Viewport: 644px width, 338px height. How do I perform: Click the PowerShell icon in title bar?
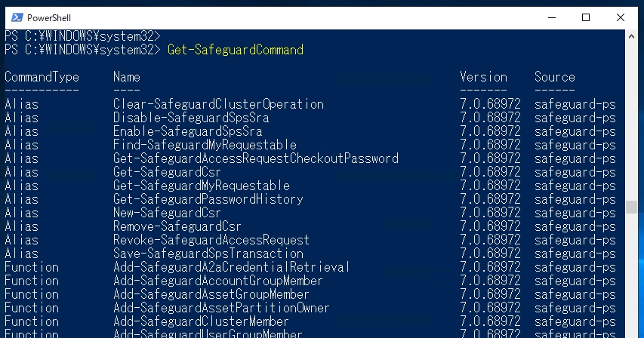click(x=17, y=17)
